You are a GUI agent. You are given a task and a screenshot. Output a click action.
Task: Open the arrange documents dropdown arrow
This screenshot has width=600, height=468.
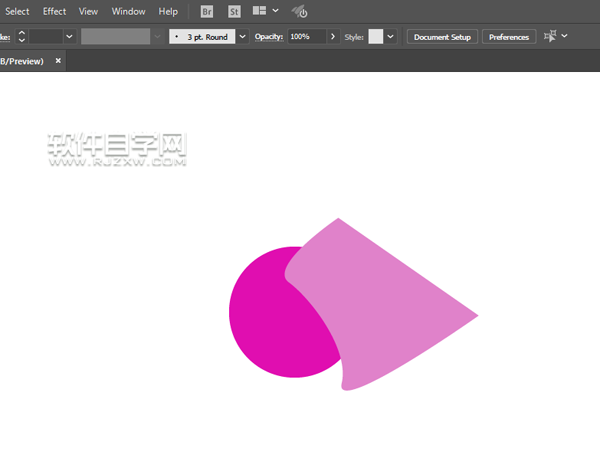pyautogui.click(x=275, y=12)
